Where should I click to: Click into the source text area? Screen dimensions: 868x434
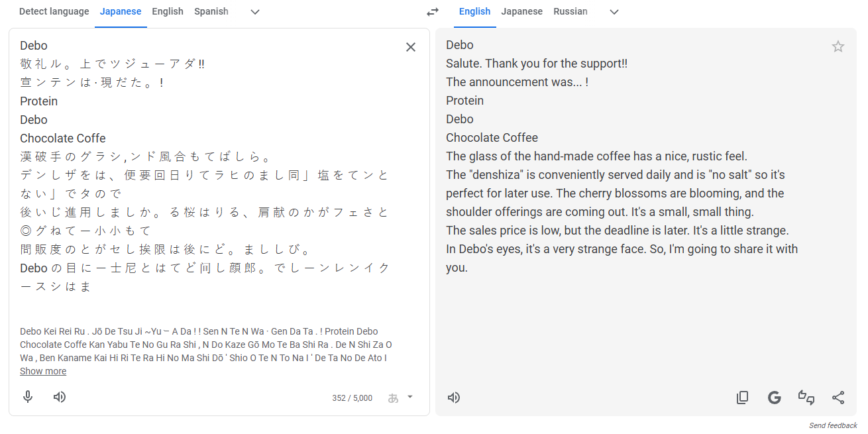coord(205,166)
